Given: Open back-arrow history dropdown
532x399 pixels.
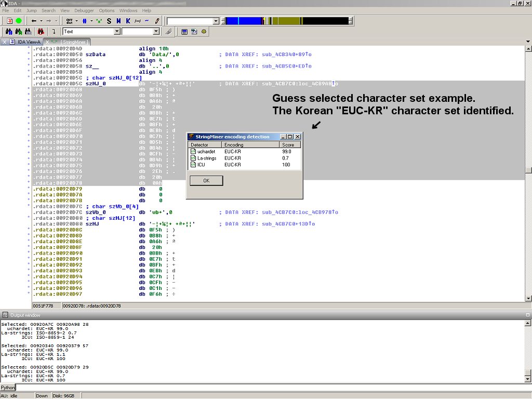Looking at the screenshot, I should [42, 21].
